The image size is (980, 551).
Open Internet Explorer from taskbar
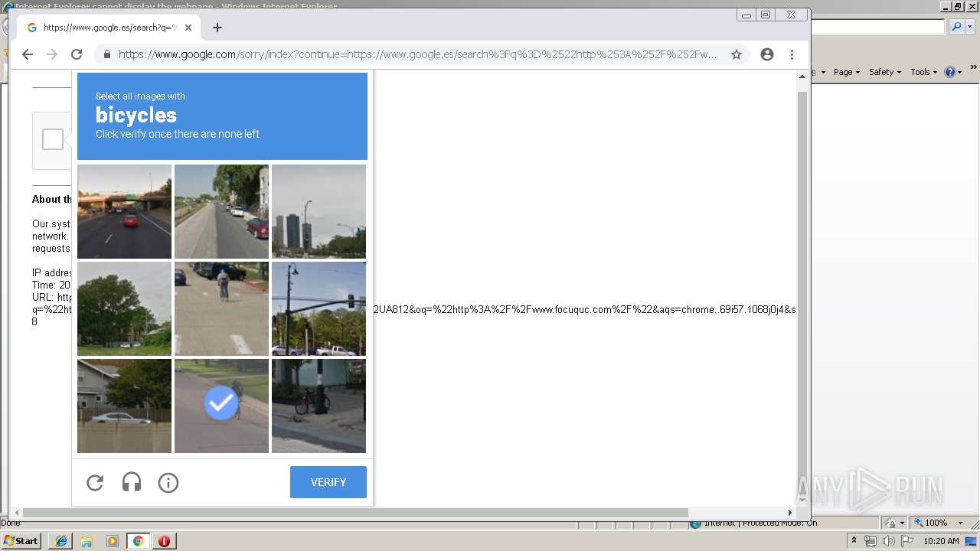click(x=60, y=541)
